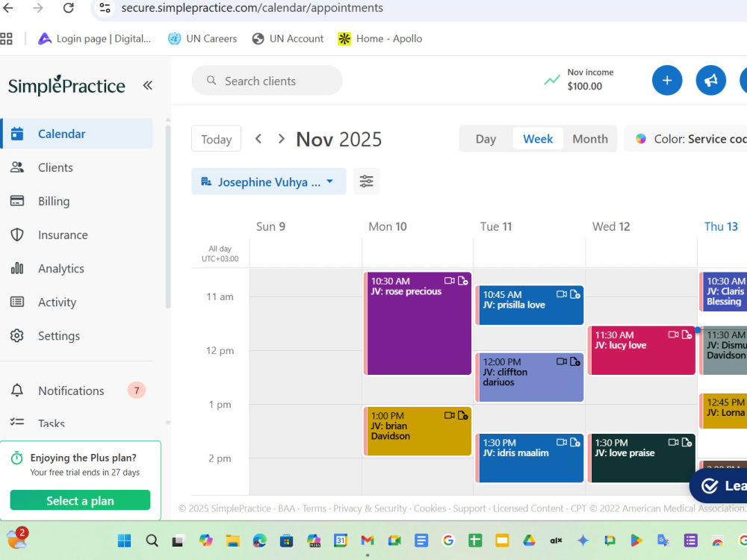Open the Support footer link

click(469, 508)
